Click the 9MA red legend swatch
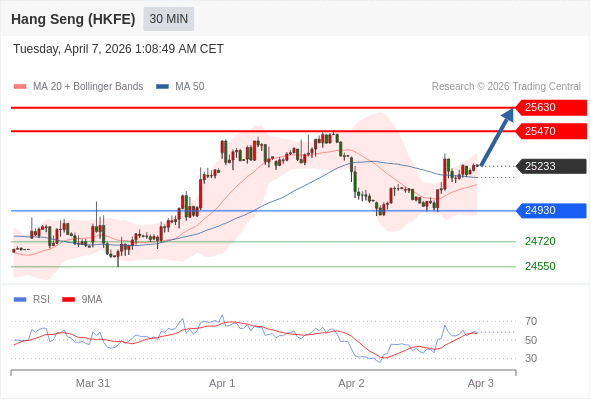The width and height of the screenshot is (590, 400). (68, 300)
